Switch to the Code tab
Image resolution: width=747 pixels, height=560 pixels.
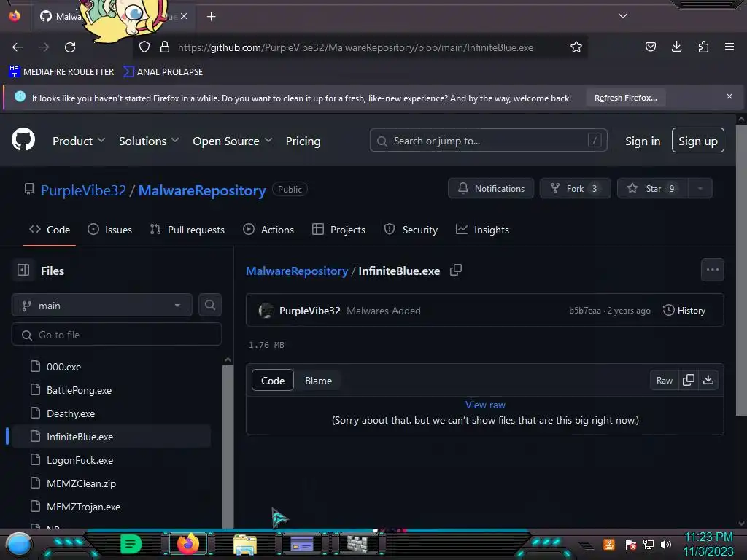50,230
